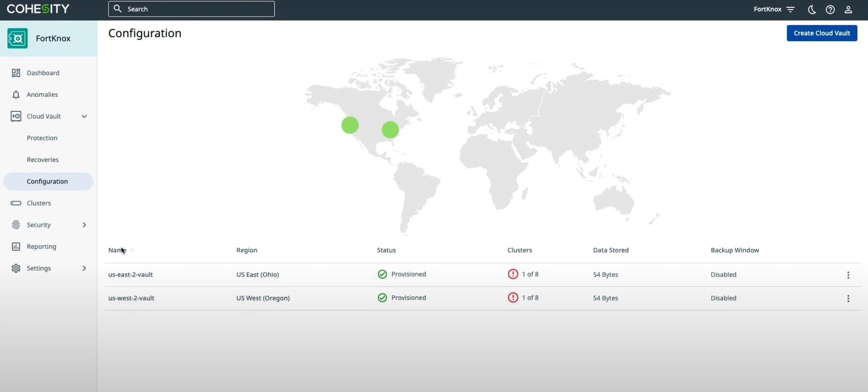The height and width of the screenshot is (392, 868).
Task: Collapse the Cloud Vault section chevron
Action: (84, 116)
